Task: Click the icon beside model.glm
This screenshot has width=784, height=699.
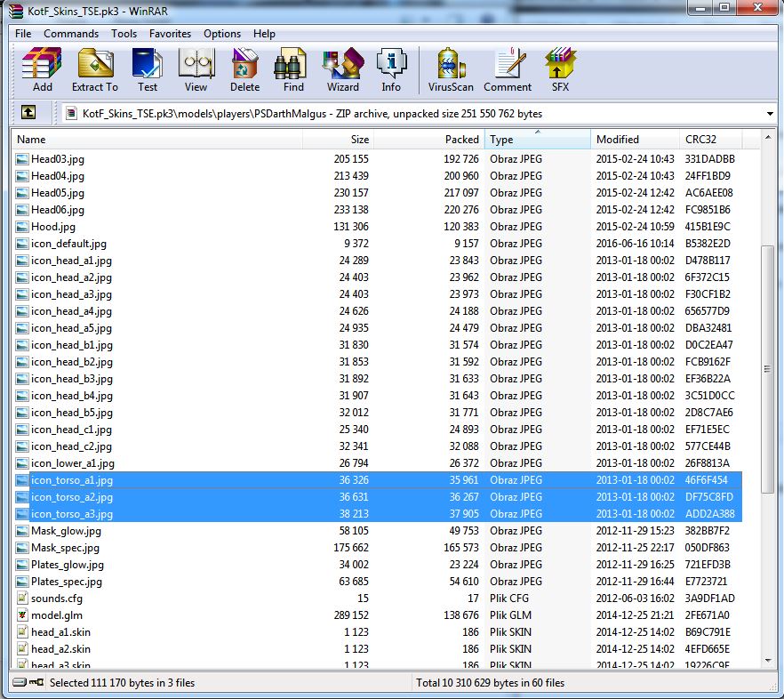Action: (22, 615)
